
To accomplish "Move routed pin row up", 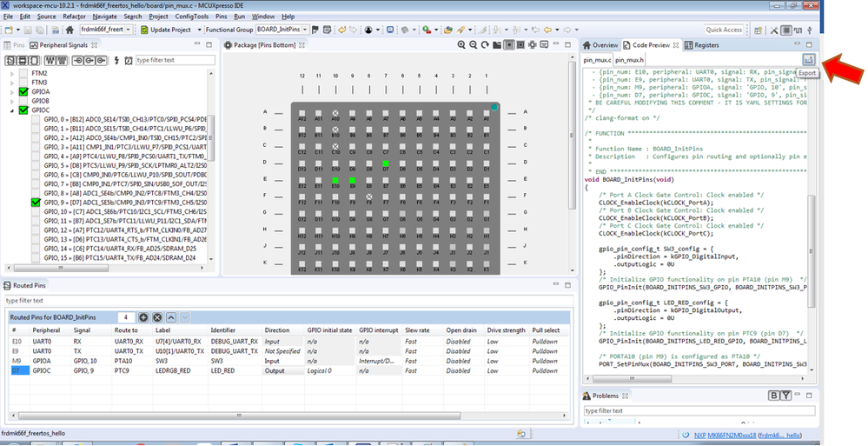I will click(x=171, y=318).
